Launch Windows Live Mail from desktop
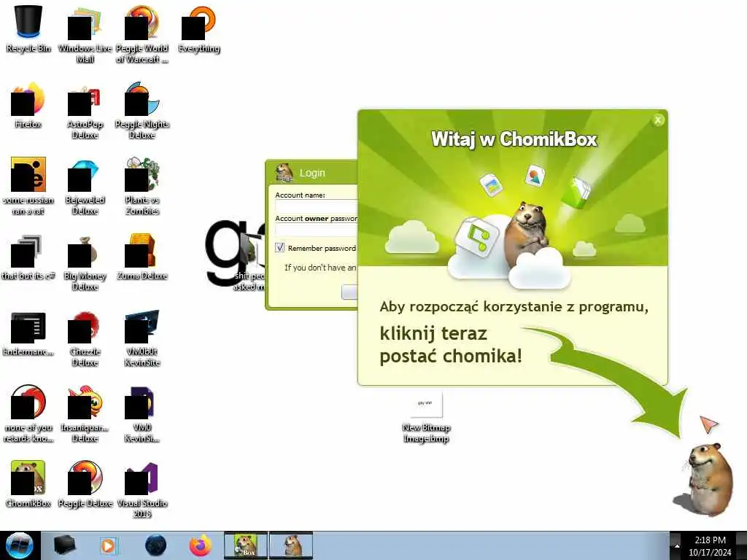The height and width of the screenshot is (560, 747). click(x=85, y=34)
